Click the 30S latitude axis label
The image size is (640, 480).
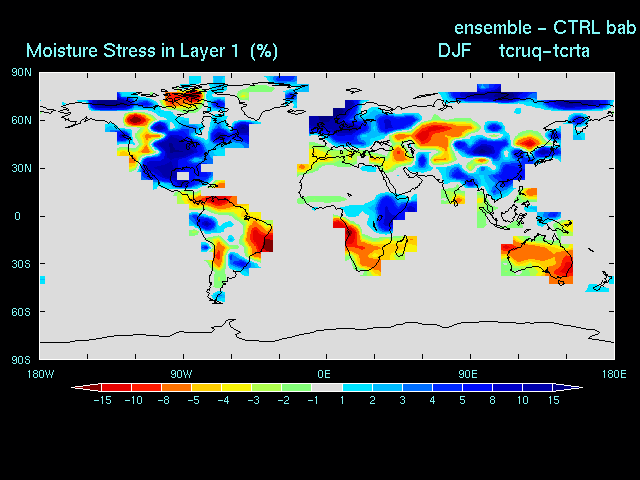point(20,264)
